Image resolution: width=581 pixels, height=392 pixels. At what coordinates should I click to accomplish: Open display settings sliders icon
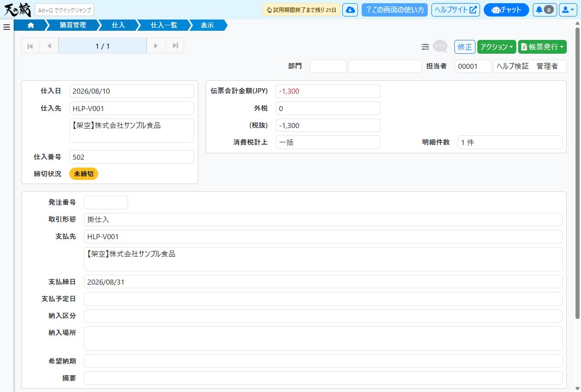[425, 47]
